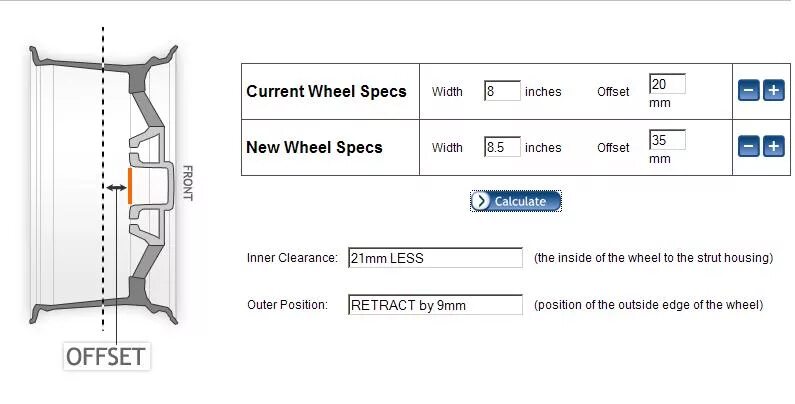
Task: Click the Current Wheel Specs heading
Action: [x=326, y=91]
